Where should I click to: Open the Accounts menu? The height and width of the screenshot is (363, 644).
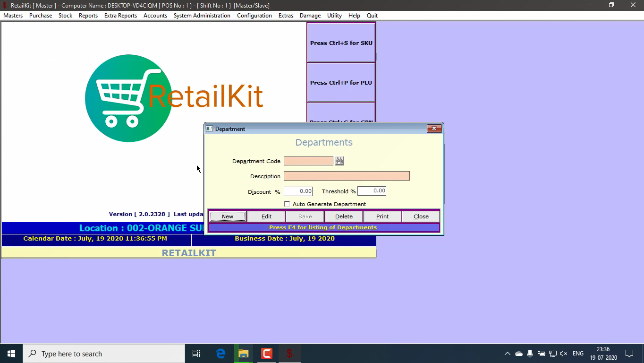(155, 16)
